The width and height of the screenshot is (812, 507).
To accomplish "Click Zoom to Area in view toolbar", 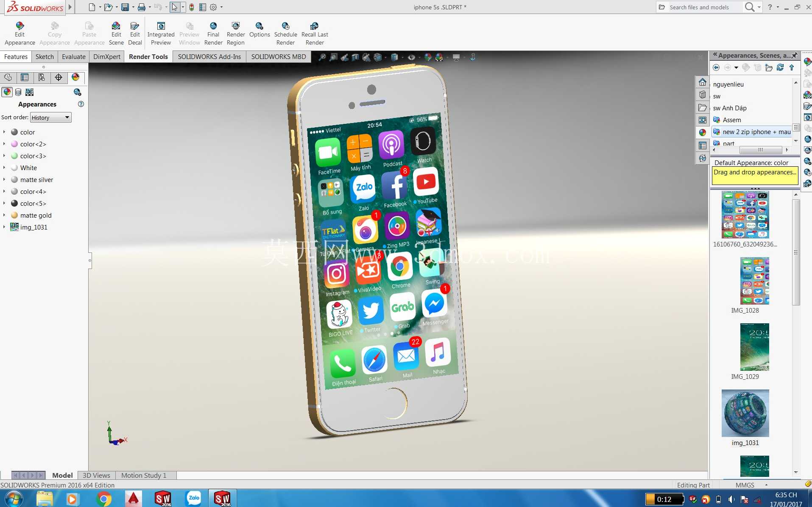I will 334,57.
